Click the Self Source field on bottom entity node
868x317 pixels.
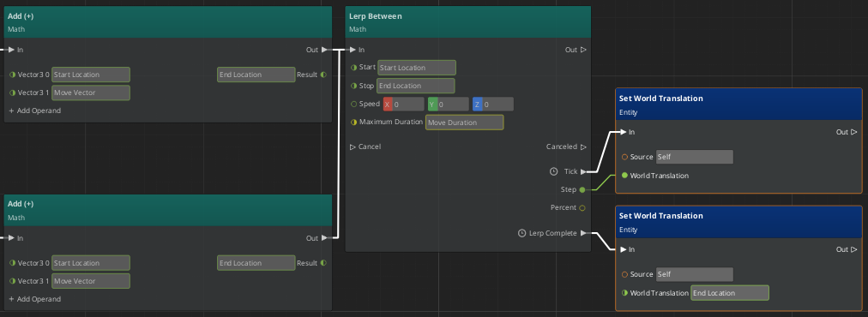pyautogui.click(x=694, y=274)
